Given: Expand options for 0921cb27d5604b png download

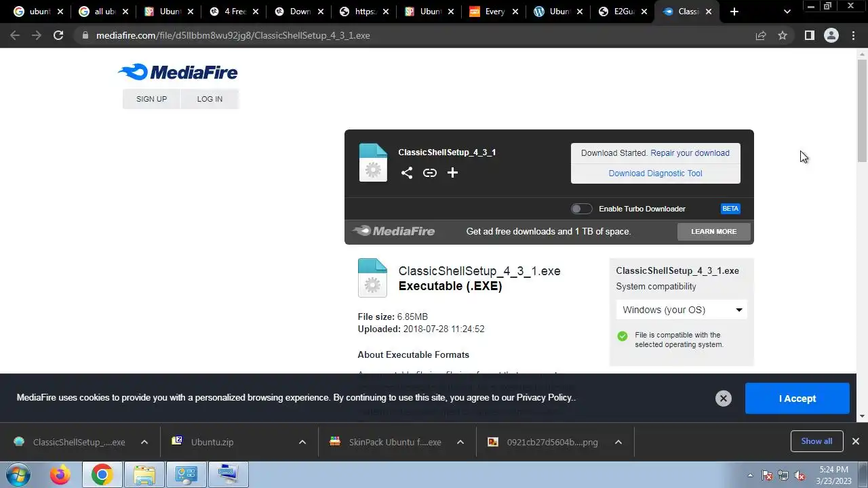Looking at the screenshot, I should (618, 442).
